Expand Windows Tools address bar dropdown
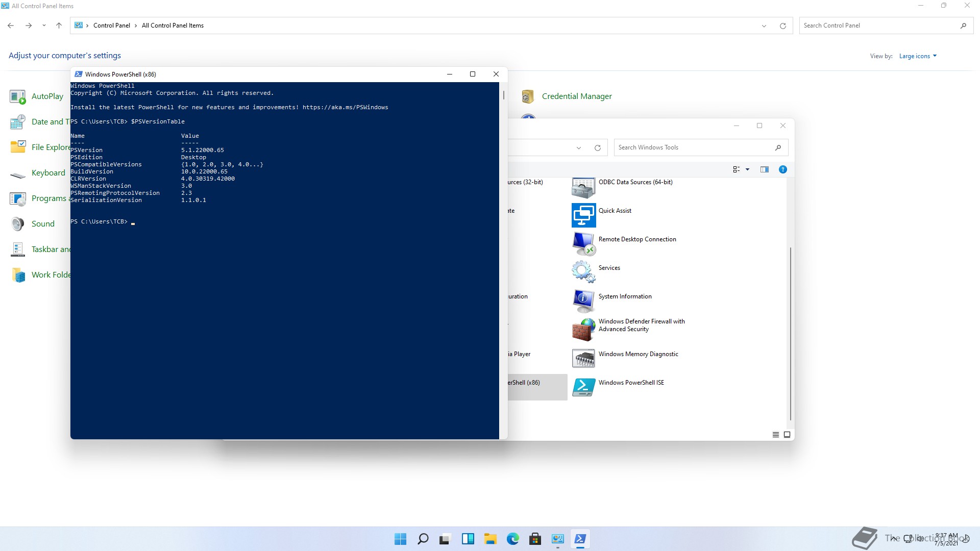This screenshot has height=551, width=980. 578,148
